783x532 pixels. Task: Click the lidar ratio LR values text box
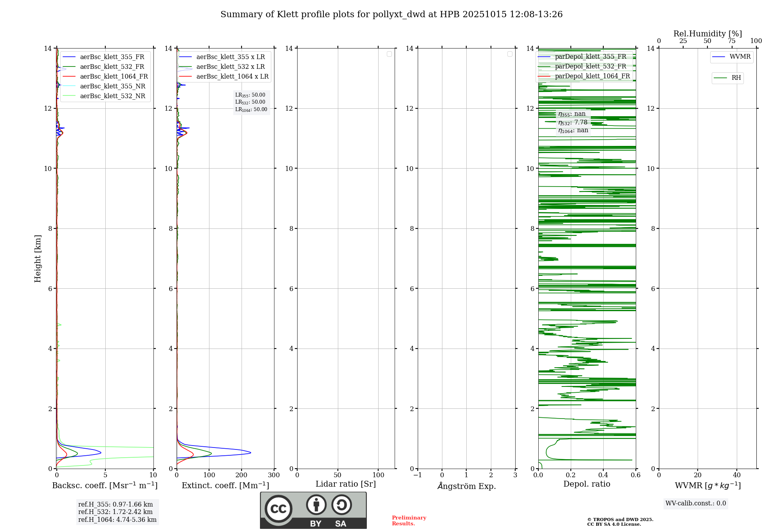[251, 102]
